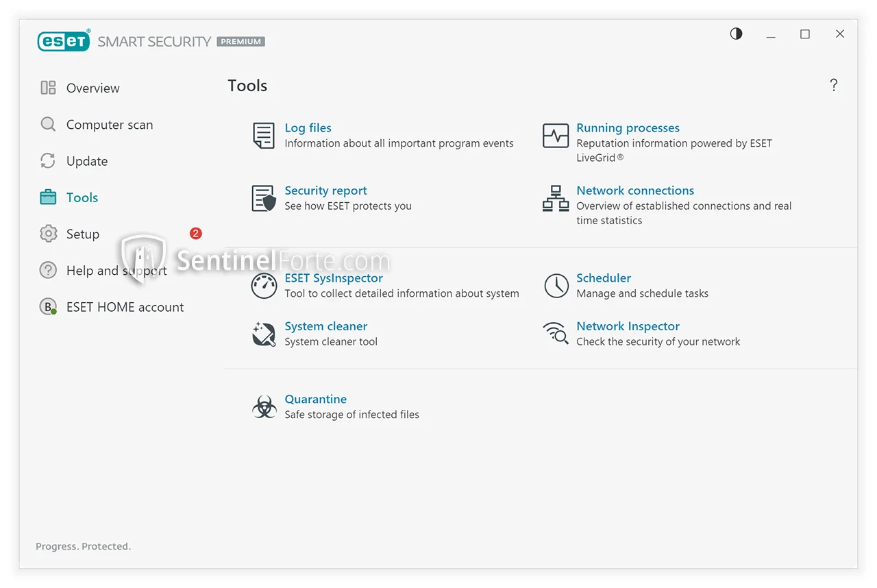Open the ESET HOME account page
Screen dimensions: 877x588
[125, 307]
